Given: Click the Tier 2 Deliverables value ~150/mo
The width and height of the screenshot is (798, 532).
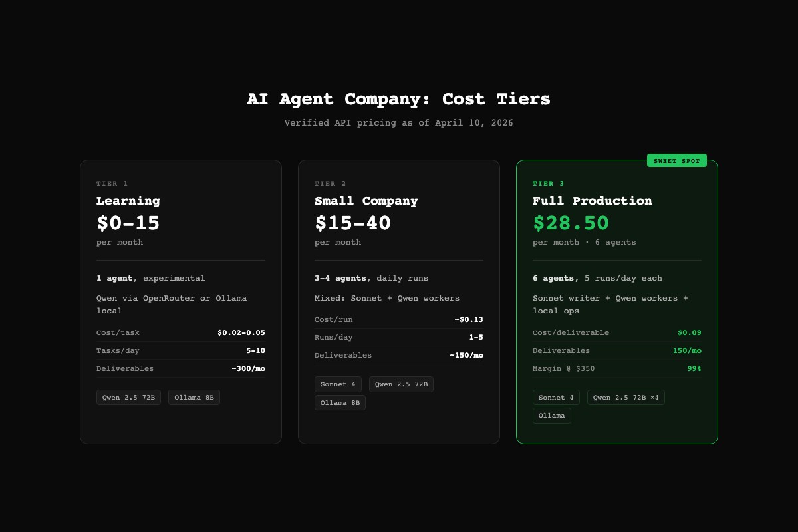Looking at the screenshot, I should click(467, 355).
